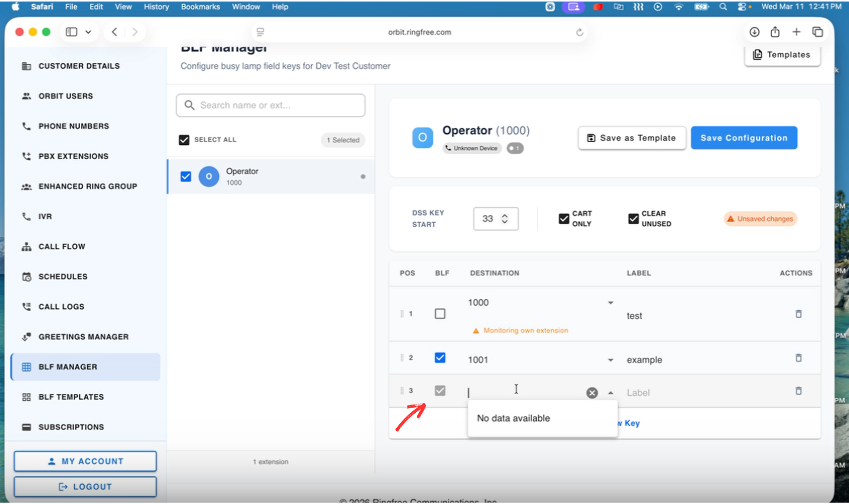Open Safari share sheet icon
This screenshot has width=849, height=504.
coord(775,32)
